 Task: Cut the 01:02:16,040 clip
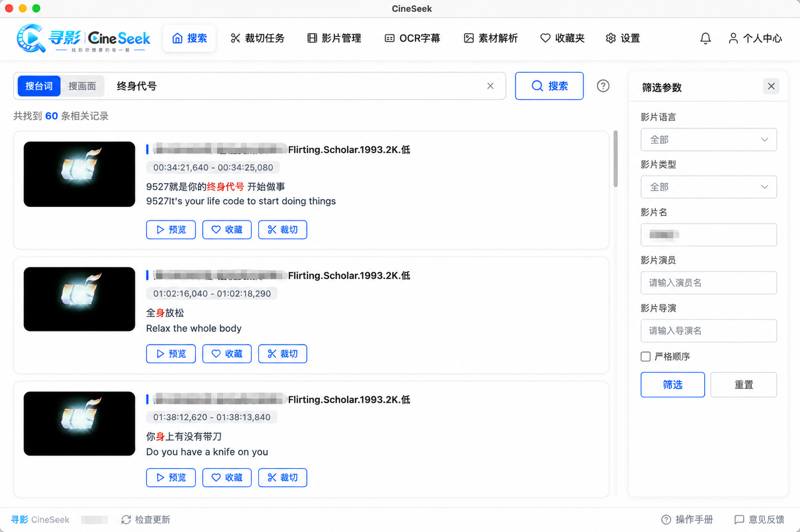click(x=283, y=354)
